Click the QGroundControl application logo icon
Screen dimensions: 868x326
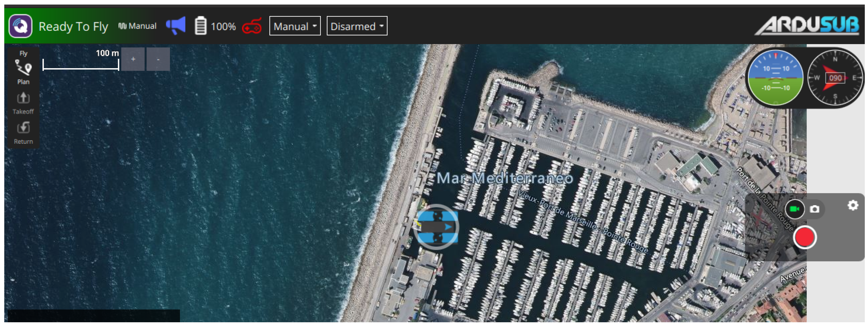tap(21, 26)
